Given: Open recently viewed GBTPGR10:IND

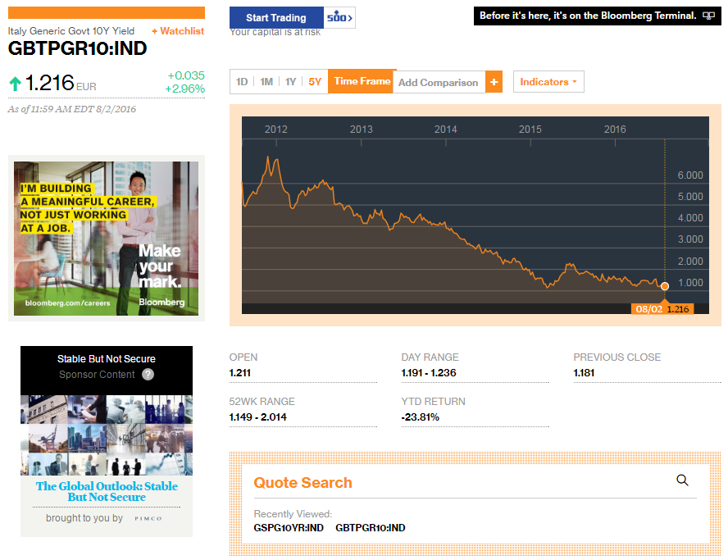Looking at the screenshot, I should 371,528.
